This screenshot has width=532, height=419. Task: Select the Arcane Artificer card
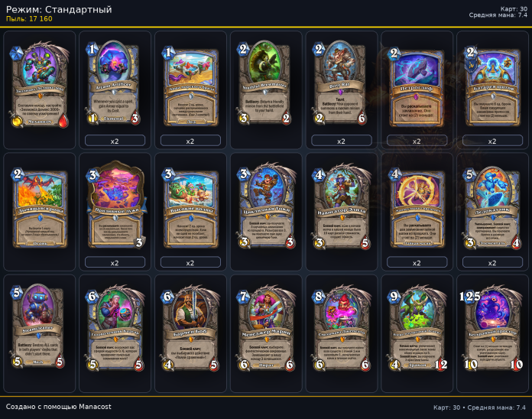[x=115, y=83]
